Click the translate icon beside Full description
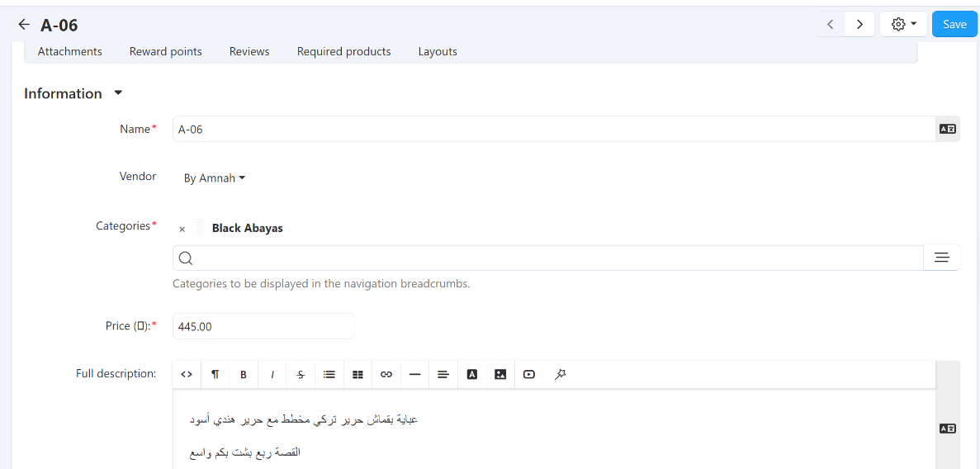The image size is (980, 469). tap(948, 429)
